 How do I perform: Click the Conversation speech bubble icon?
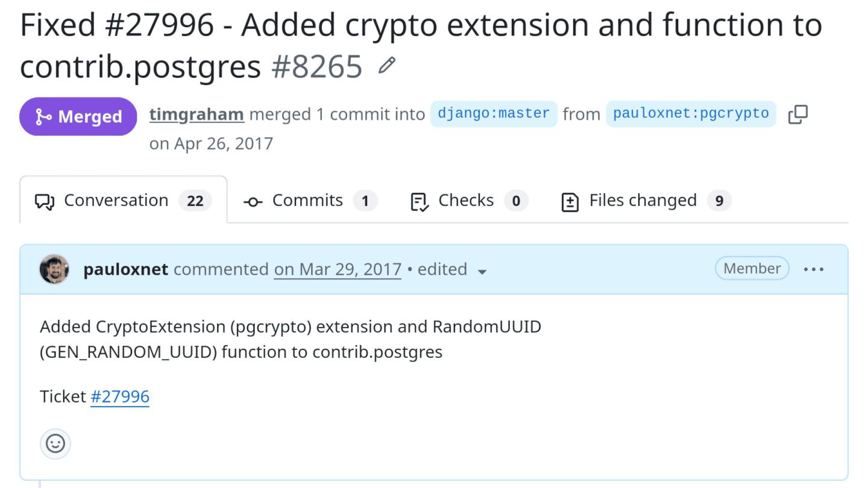pos(45,201)
